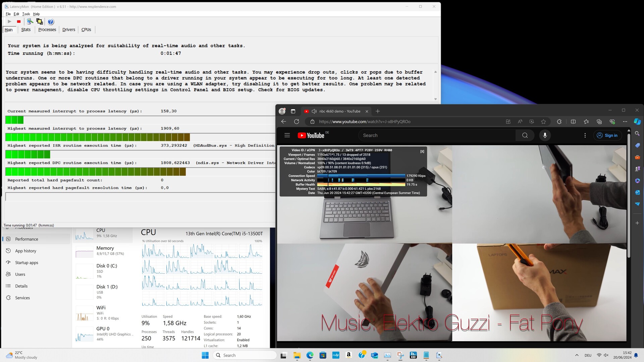Show hidden system tray icons chevron
Viewport: 644px width, 362px height.
click(577, 355)
